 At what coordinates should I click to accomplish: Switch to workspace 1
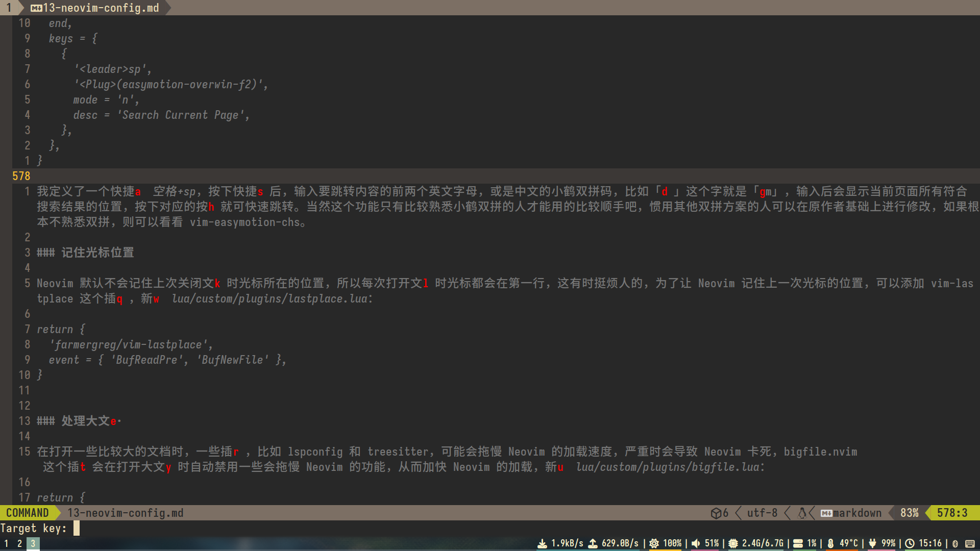click(x=7, y=544)
